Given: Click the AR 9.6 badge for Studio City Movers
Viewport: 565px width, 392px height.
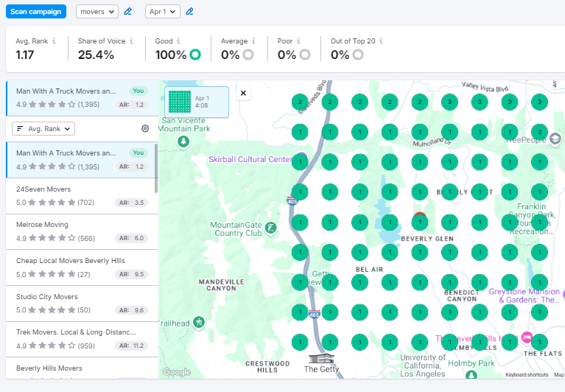Looking at the screenshot, I should coord(132,310).
